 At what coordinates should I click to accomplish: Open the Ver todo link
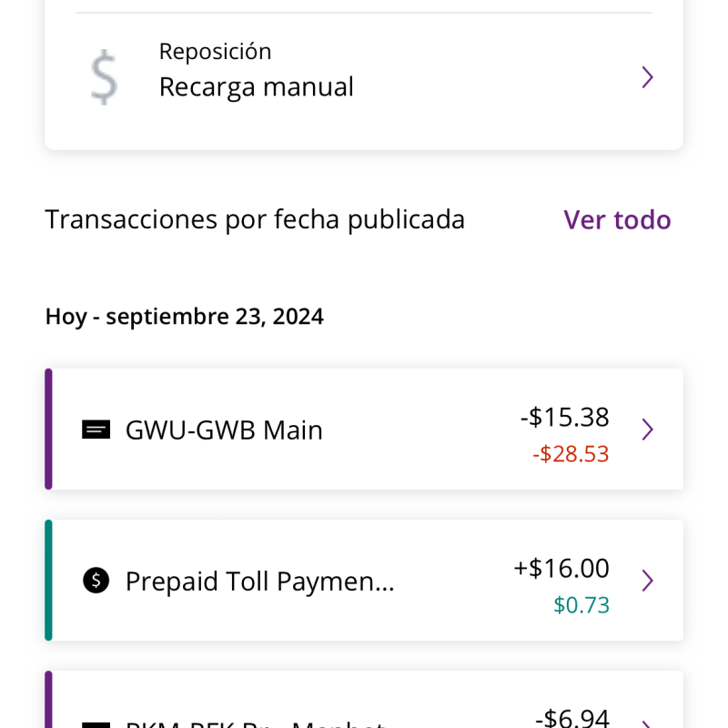pos(617,219)
